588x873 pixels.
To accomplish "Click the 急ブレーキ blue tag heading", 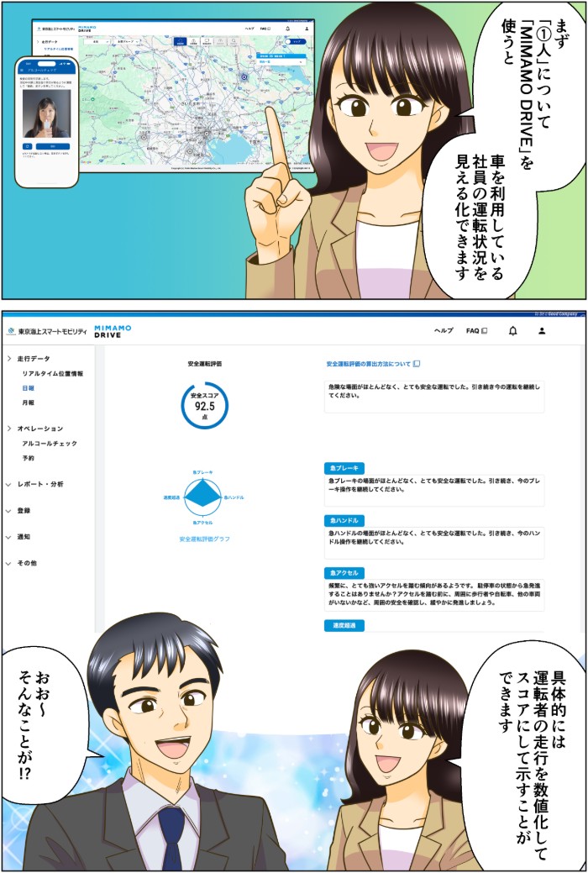I will click(344, 468).
